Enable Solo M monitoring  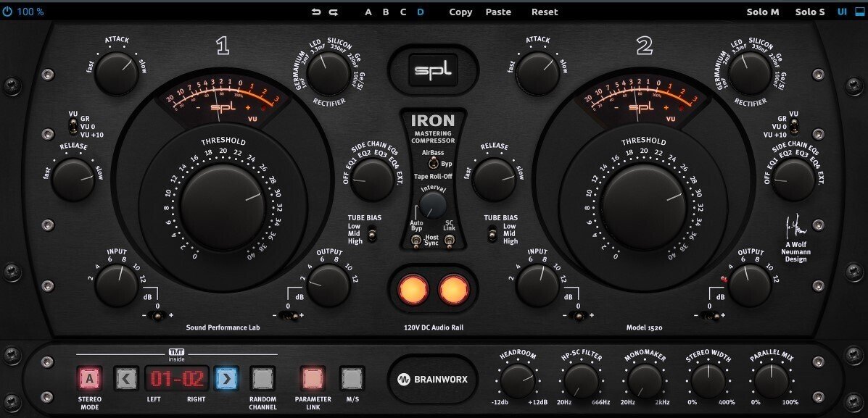tap(763, 12)
